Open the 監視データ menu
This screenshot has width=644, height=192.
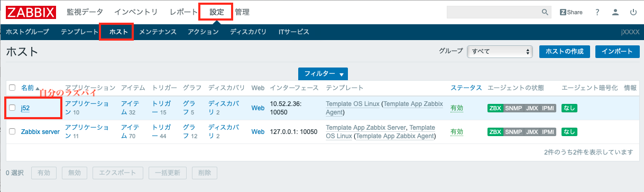pyautogui.click(x=85, y=12)
